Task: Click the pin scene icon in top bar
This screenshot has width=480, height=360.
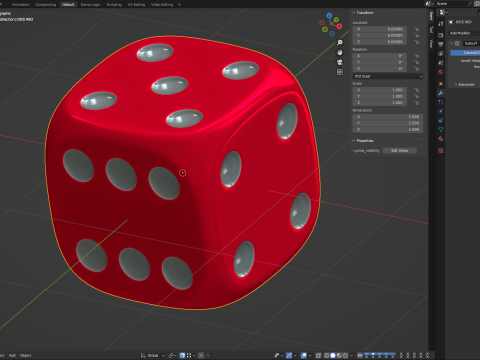Action: [470, 4]
